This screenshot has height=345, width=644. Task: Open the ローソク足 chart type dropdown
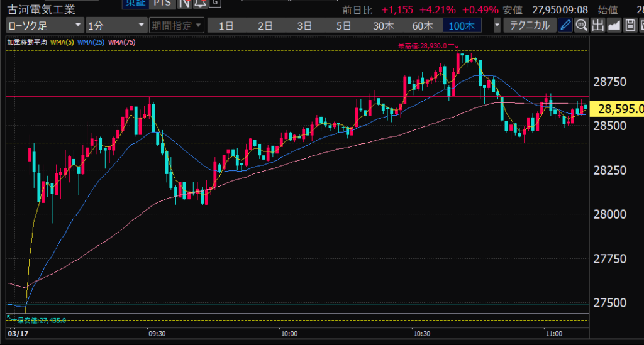tap(45, 26)
